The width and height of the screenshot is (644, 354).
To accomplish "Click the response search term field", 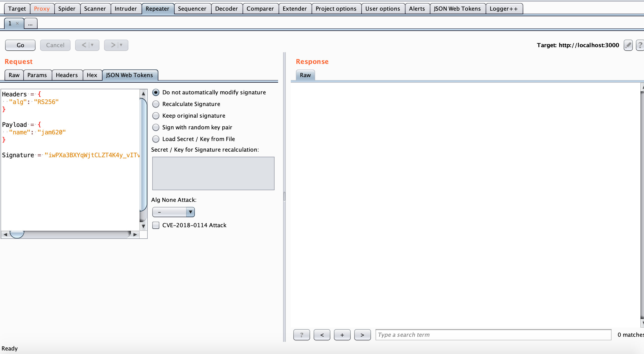I will (493, 335).
